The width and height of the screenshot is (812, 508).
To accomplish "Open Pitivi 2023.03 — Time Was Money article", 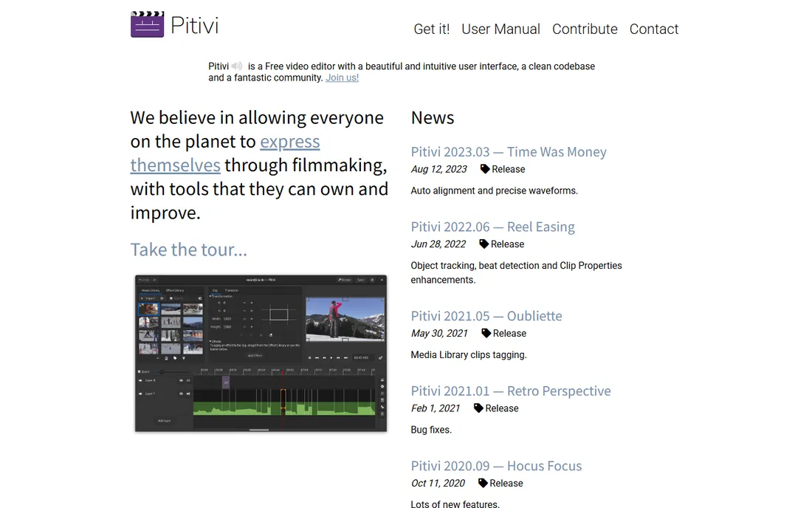I will [x=509, y=151].
